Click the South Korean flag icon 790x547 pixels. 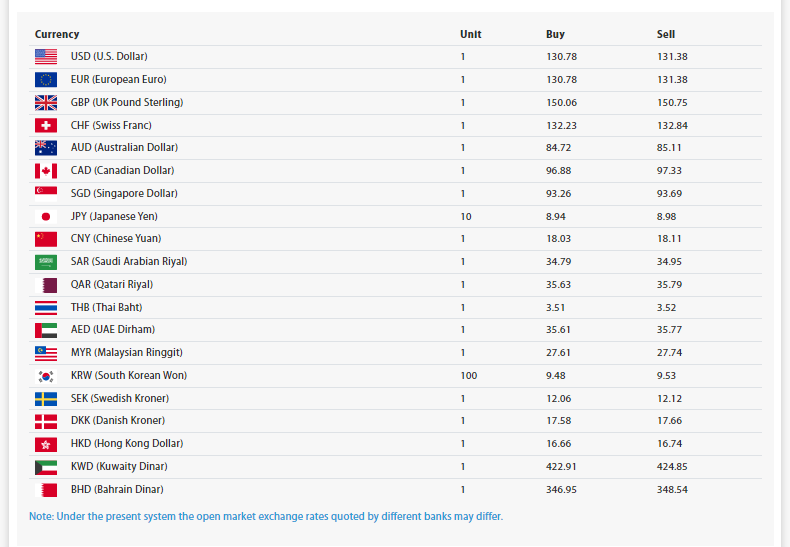(46, 376)
